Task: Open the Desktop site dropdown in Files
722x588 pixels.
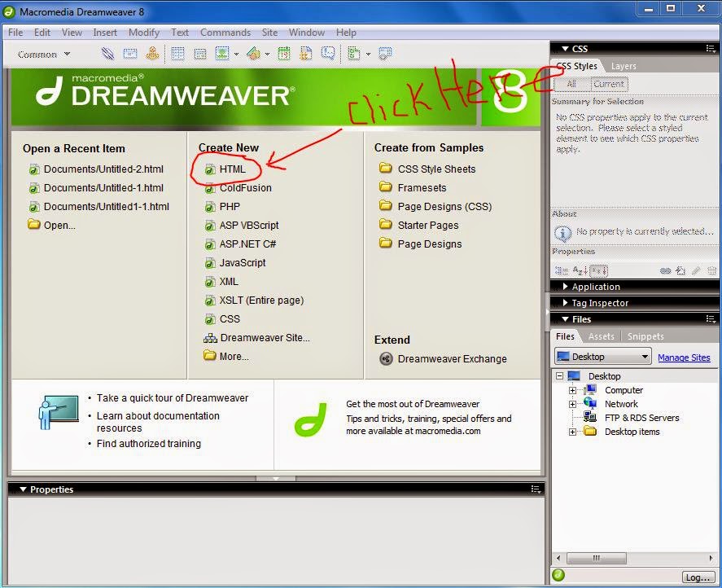Action: point(602,357)
